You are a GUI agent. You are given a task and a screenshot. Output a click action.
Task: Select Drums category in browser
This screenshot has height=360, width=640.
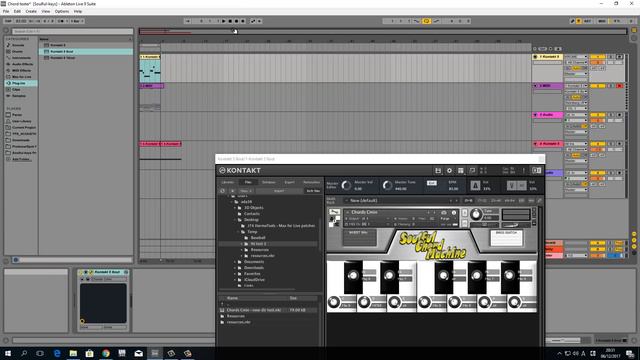click(18, 51)
